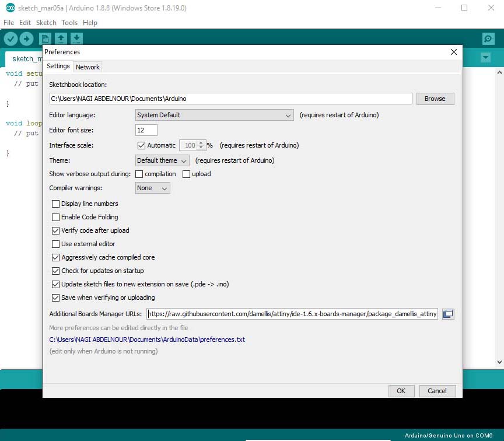Click the Upload arrow toolbar icon
Image resolution: width=504 pixels, height=441 pixels.
point(26,39)
